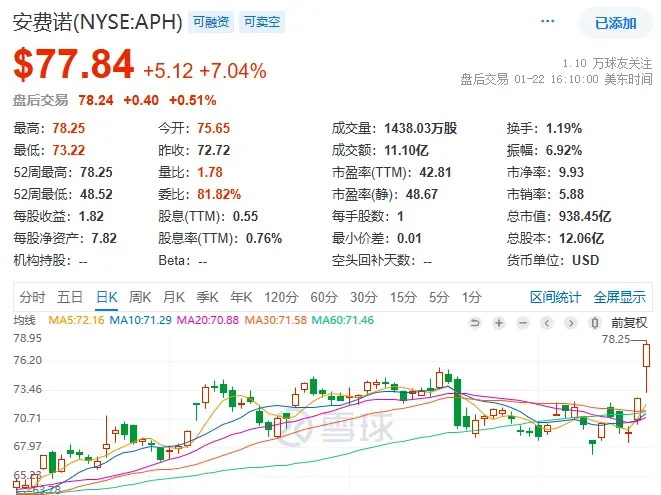This screenshot has height=495, width=661.
Task: Click the 成交量 value 1438.03万股
Action: coord(421,128)
